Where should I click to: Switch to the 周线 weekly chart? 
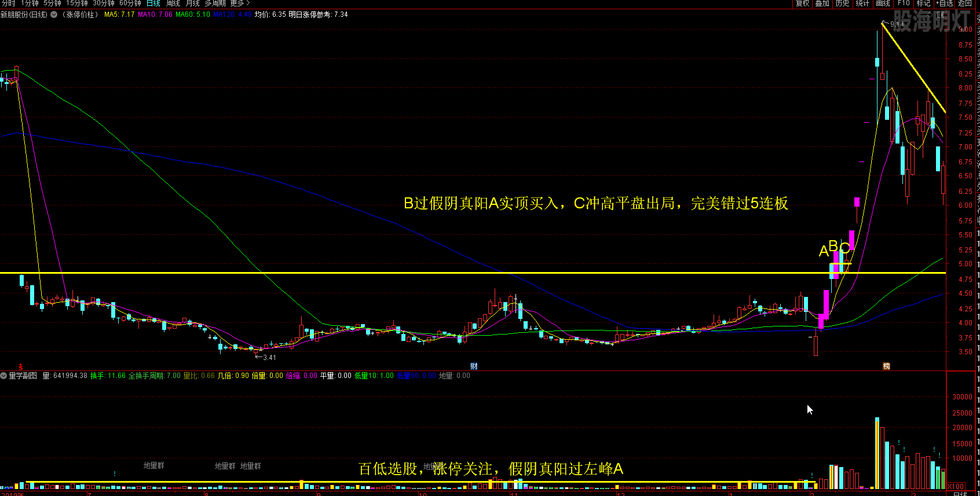click(x=173, y=3)
